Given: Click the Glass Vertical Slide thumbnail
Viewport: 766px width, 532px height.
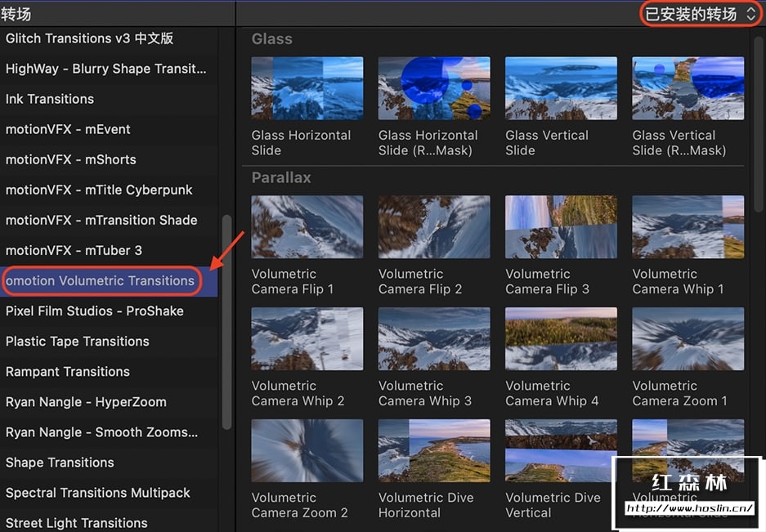Looking at the screenshot, I should (x=562, y=88).
